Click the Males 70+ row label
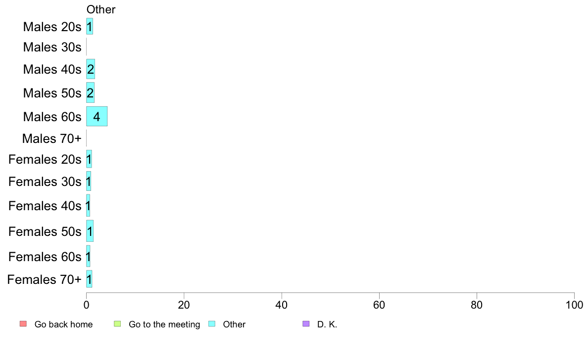 [52, 138]
